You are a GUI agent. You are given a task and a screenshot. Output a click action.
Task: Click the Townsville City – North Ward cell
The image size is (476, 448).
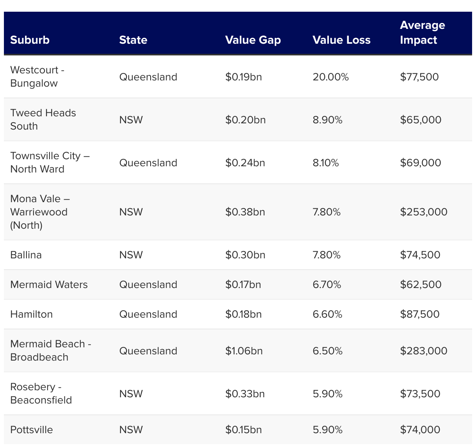(x=50, y=162)
